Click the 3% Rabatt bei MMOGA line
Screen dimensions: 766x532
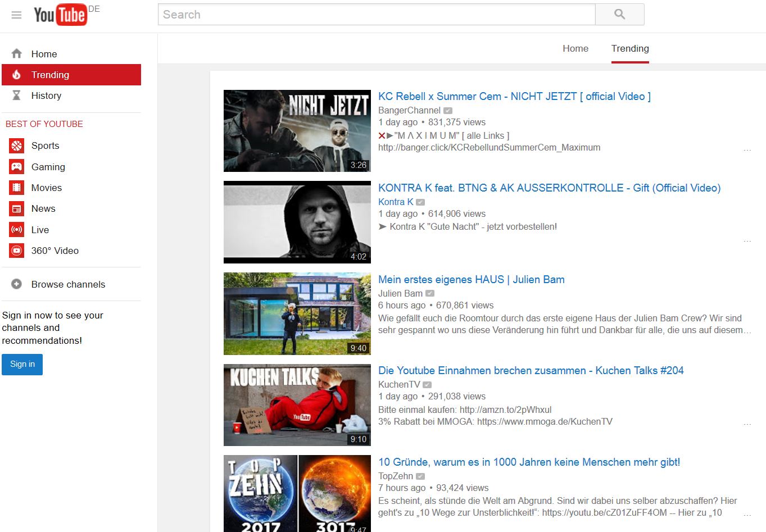click(495, 422)
